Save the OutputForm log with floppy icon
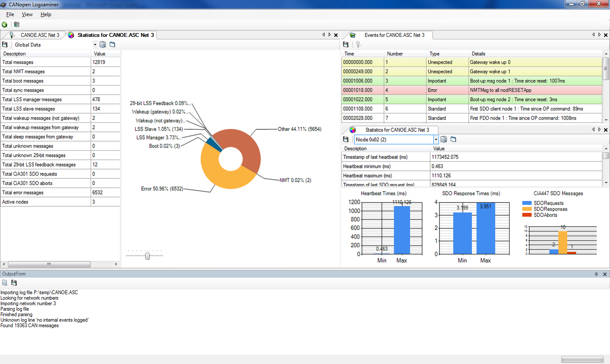This screenshot has height=364, width=610. coord(14,283)
